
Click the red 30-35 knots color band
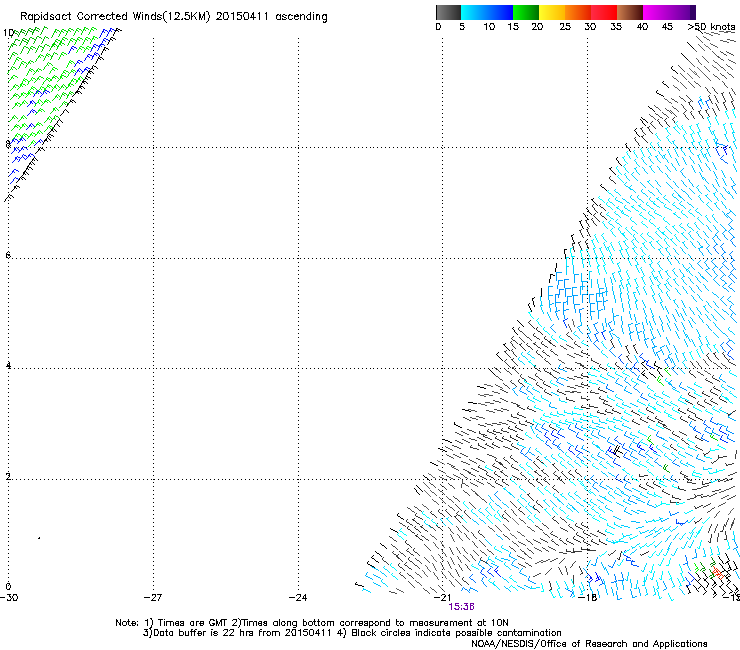tap(604, 12)
